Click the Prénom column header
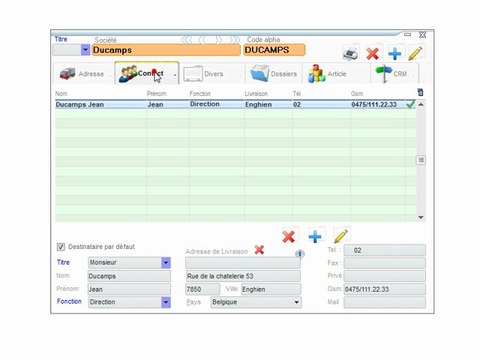 (x=157, y=94)
